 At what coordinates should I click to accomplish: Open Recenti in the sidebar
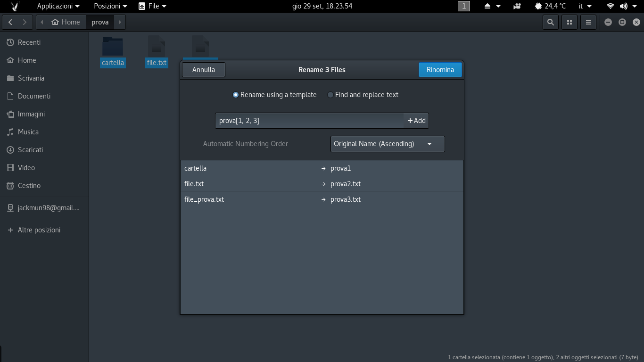click(44, 42)
